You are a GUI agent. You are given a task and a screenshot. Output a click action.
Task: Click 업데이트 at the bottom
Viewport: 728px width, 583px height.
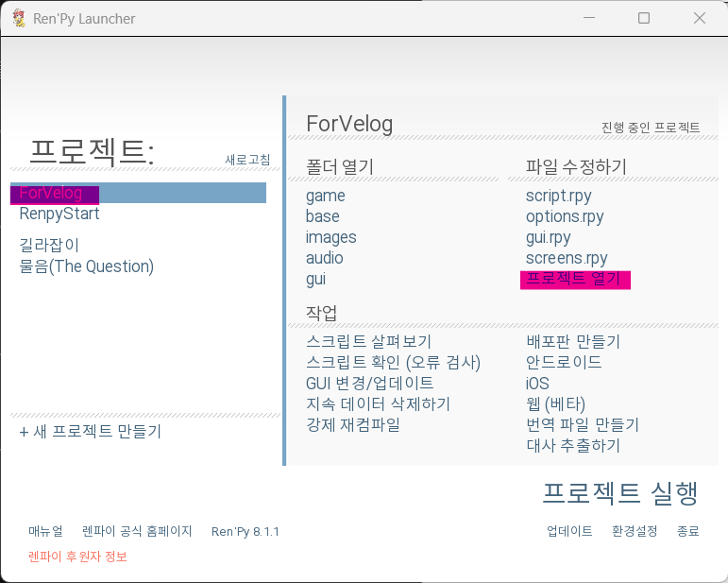569,531
